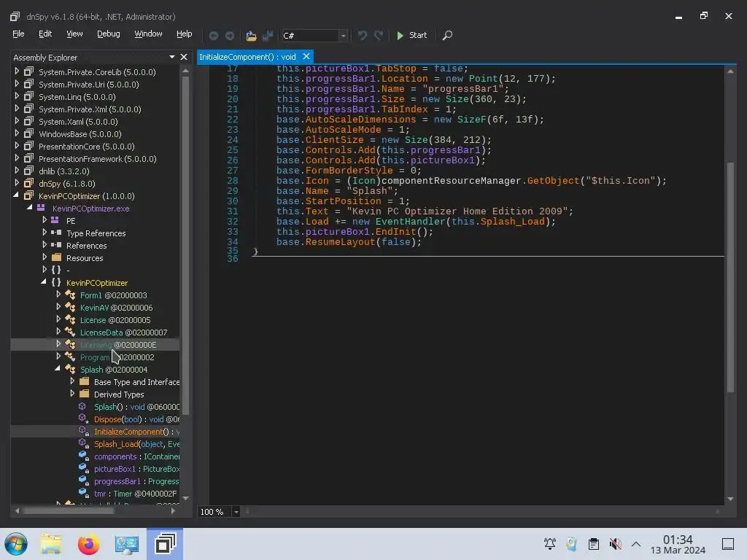Image resolution: width=747 pixels, height=560 pixels.
Task: Click GetObject method call in code
Action: pyautogui.click(x=553, y=181)
